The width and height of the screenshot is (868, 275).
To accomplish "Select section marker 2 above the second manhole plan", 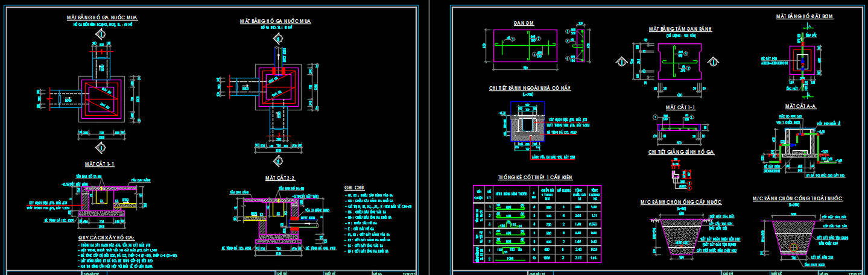I will 278,39.
